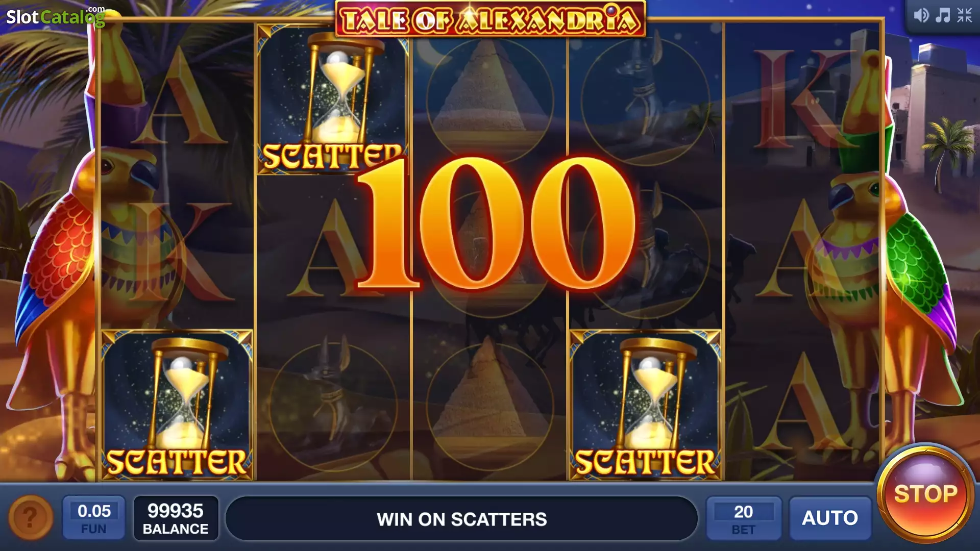980x551 pixels.
Task: Toggle the music note icon
Action: (943, 15)
